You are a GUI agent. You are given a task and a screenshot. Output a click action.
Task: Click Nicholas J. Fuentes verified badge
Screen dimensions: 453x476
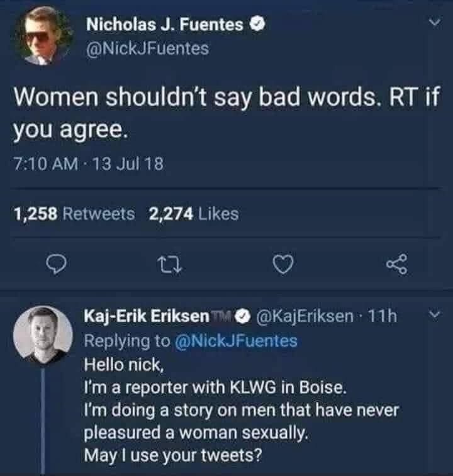coord(256,26)
